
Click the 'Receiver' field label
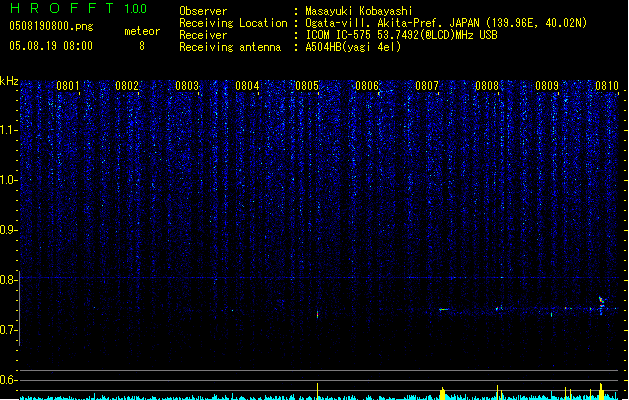203,35
